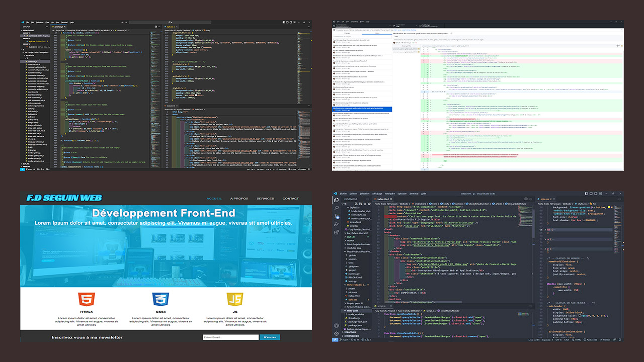
Task: Open the Fichier menu
Action: click(343, 193)
